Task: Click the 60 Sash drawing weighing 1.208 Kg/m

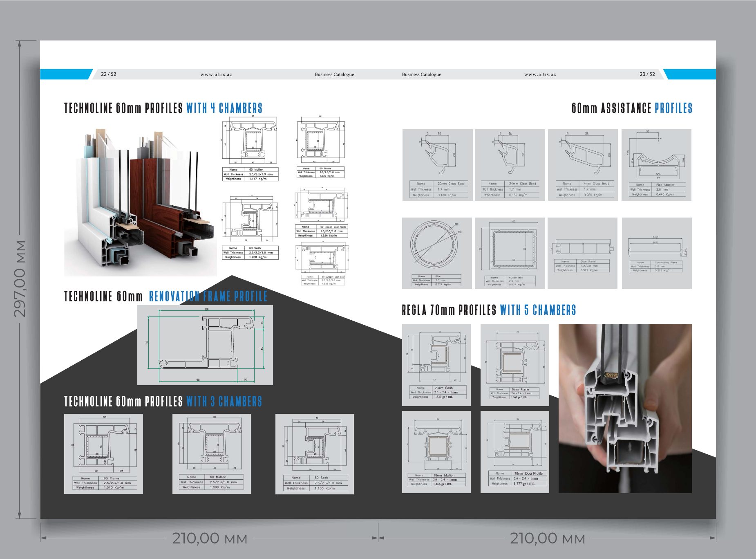Action: coord(250,227)
